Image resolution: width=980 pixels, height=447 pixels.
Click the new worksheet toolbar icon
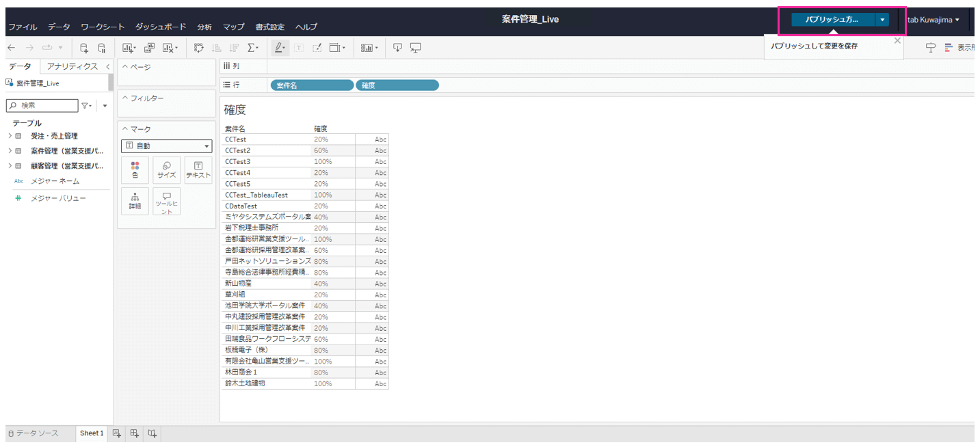click(129, 48)
